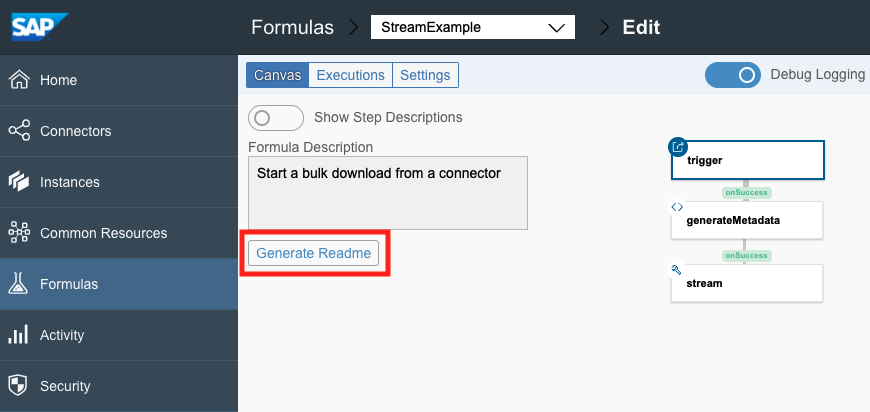Click the Activity bar chart icon
The image size is (870, 412).
point(19,335)
